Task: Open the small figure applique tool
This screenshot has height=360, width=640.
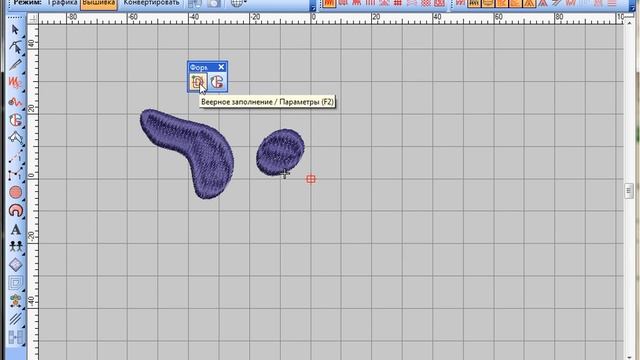Action: click(16, 301)
